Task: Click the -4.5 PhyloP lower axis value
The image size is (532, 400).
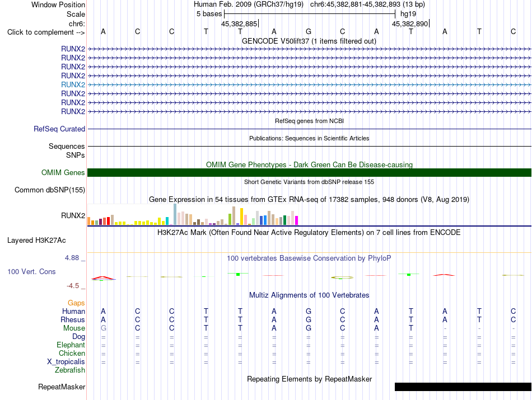Action: click(x=73, y=286)
